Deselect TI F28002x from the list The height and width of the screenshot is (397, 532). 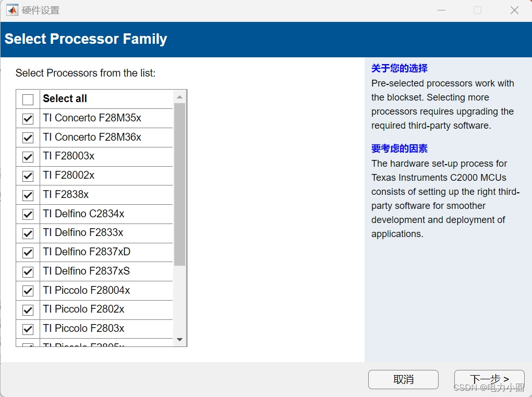point(28,176)
